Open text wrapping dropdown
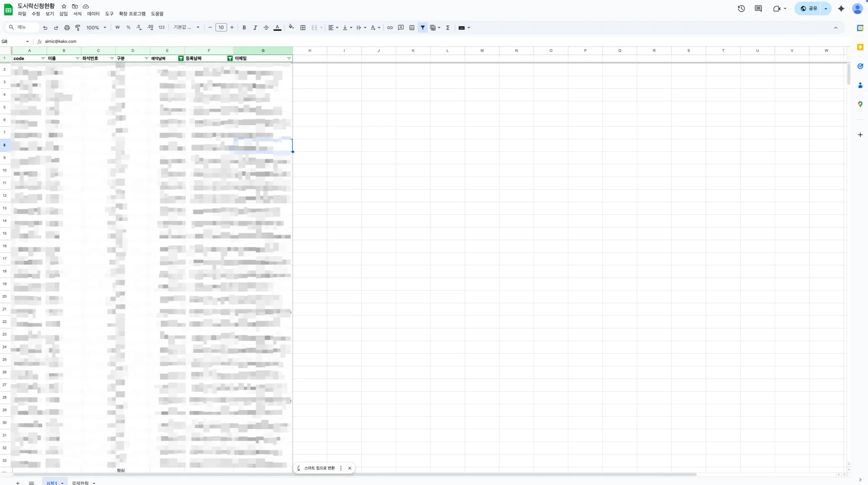The width and height of the screenshot is (868, 485). coord(361,28)
